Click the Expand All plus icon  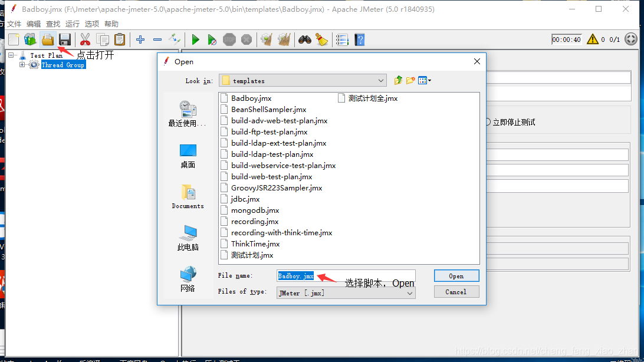[x=140, y=40]
